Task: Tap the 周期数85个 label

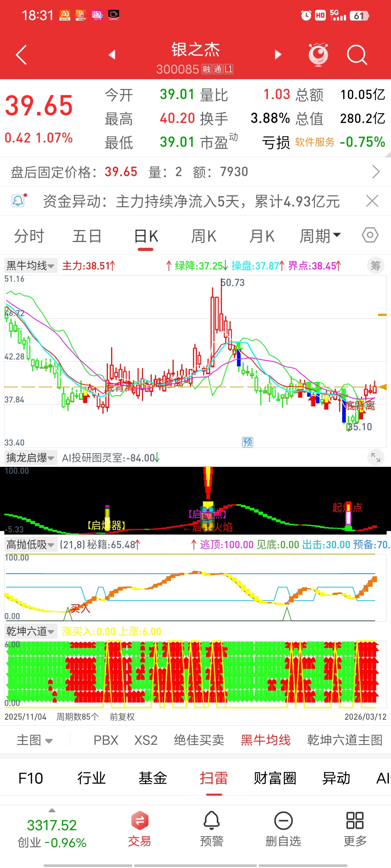Action: [77, 716]
